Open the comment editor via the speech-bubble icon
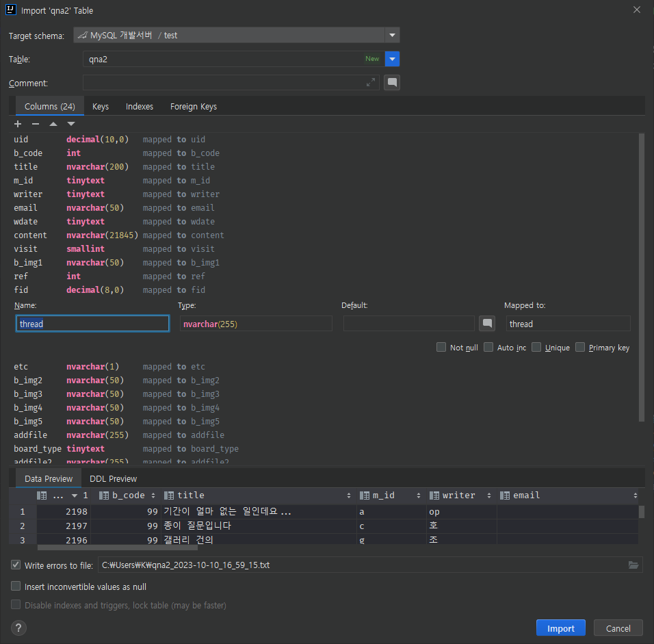Image resolution: width=654 pixels, height=644 pixels. pos(391,82)
